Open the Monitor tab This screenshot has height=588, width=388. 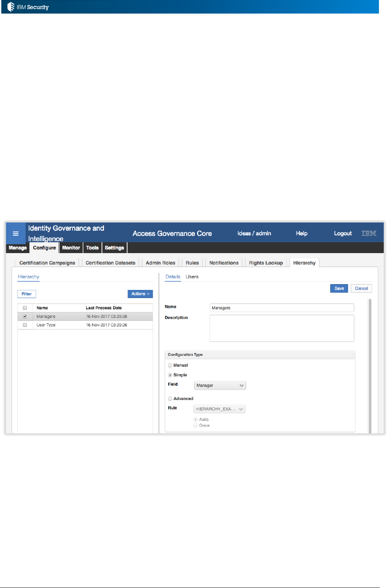(71, 248)
